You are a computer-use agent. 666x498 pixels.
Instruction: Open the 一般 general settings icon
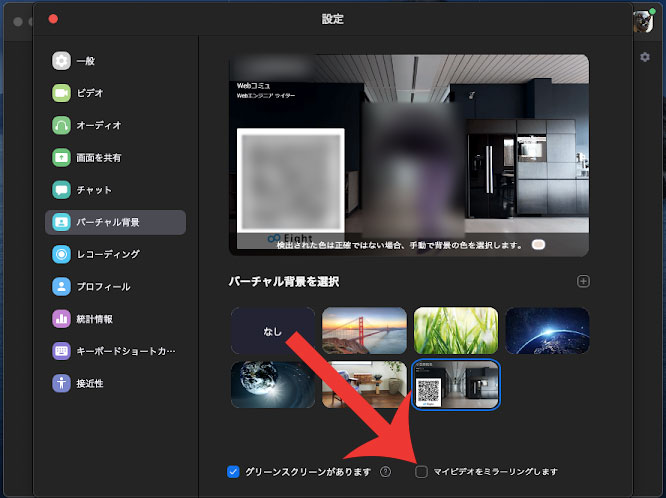click(61, 61)
